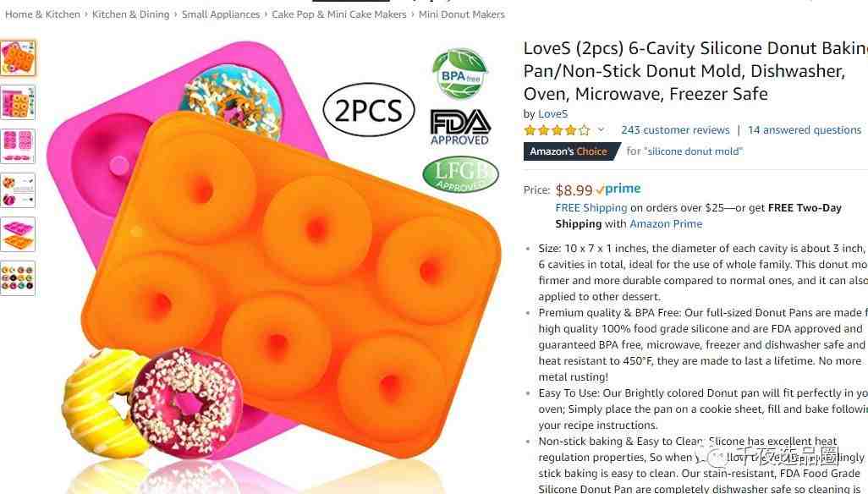This screenshot has height=494, width=868.
Task: Expand the star rating dropdown arrow
Action: (601, 130)
